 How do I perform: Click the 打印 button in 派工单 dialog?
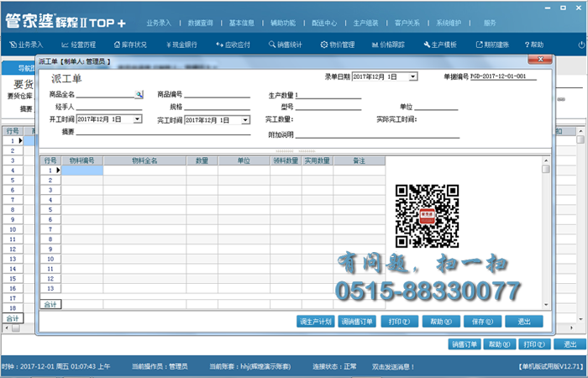[x=399, y=322]
